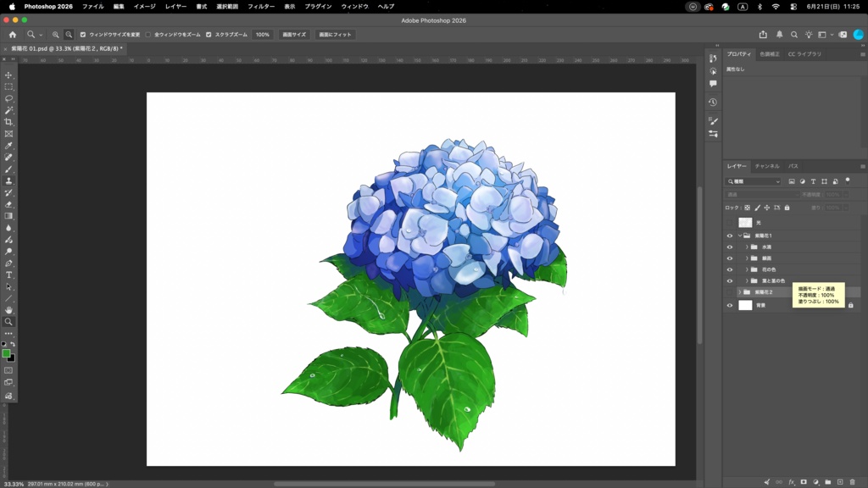The height and width of the screenshot is (488, 868).
Task: Select the Gradient tool
Action: tap(8, 216)
